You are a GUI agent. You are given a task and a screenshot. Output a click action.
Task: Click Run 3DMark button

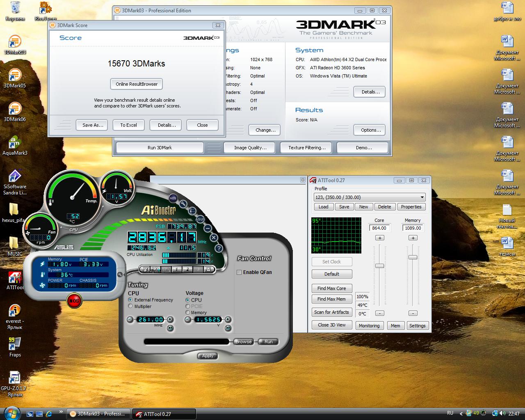[x=160, y=148]
